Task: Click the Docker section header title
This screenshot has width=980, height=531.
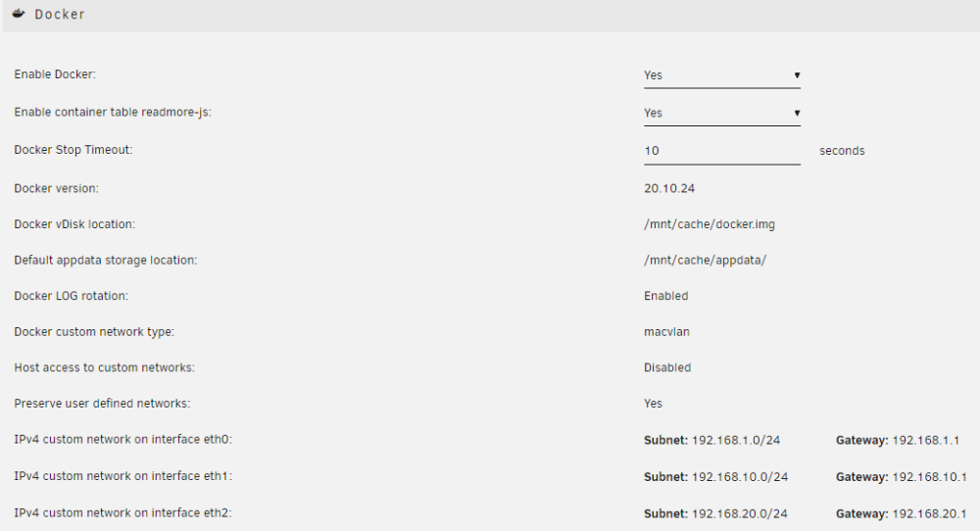Action: pyautogui.click(x=60, y=15)
